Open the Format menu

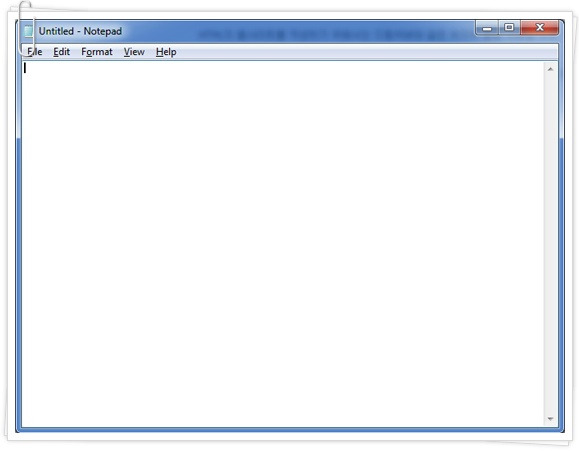point(97,52)
